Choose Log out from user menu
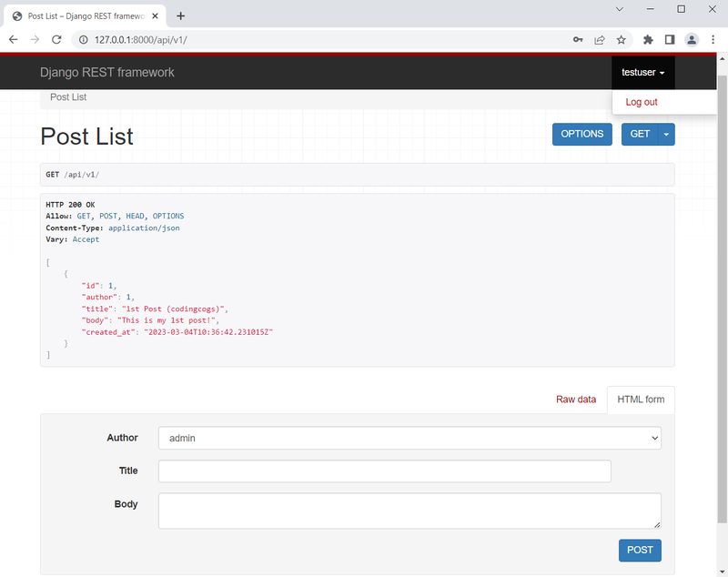Viewport: 728px width, 577px height. (x=642, y=102)
